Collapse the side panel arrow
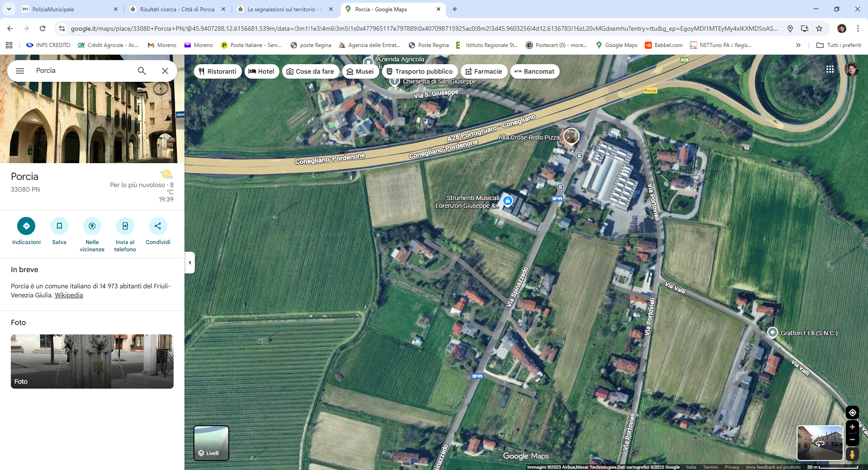 190,263
